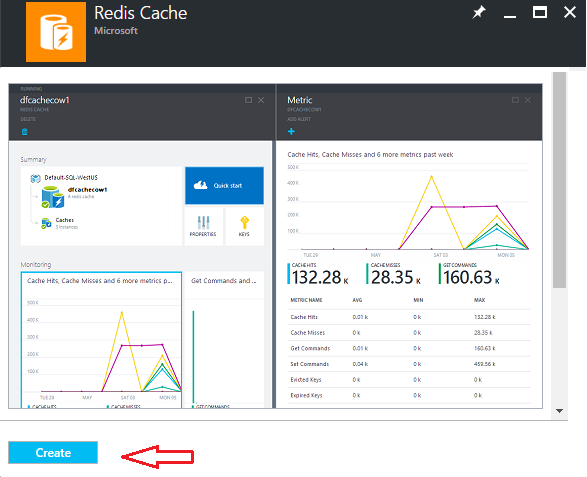Click the Evicted Keys table row
Viewport: 587px width, 477px height.
409,380
